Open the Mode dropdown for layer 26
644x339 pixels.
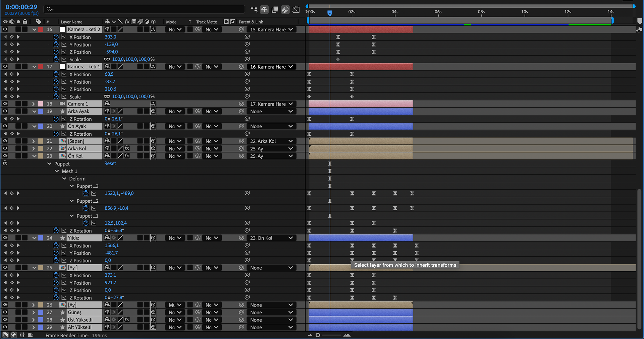point(175,305)
